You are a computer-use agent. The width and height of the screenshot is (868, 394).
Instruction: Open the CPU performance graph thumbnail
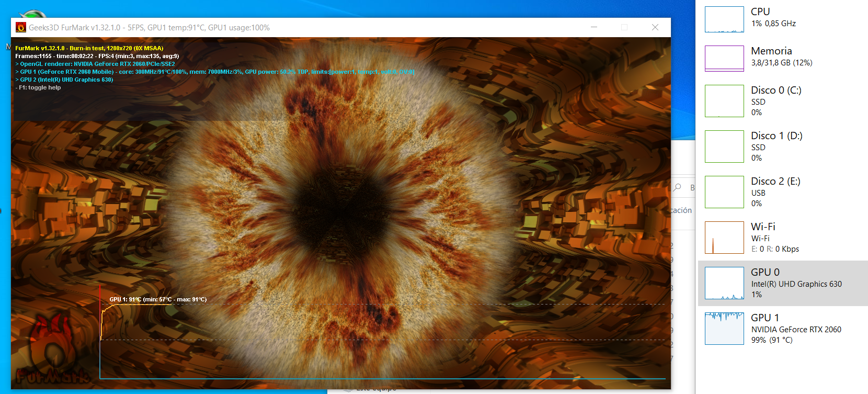[724, 19]
